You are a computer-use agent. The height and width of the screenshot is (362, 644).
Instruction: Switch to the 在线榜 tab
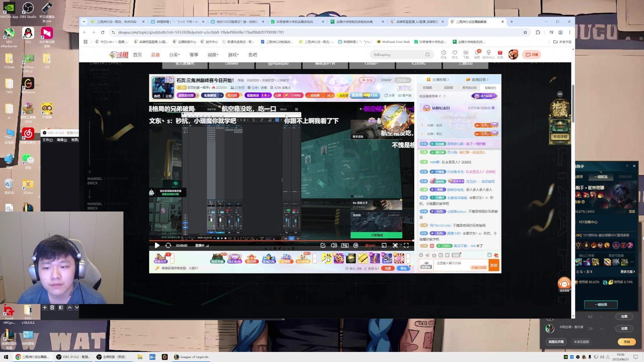click(x=427, y=87)
